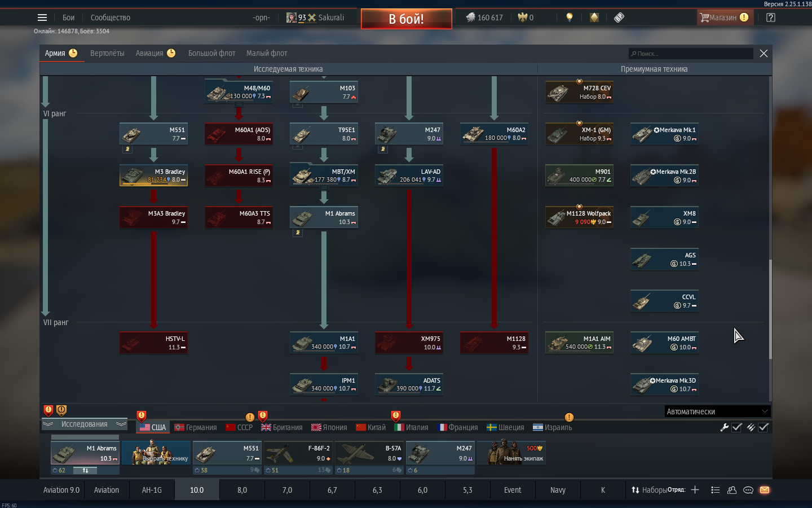The height and width of the screenshot is (508, 812).
Task: Toggle auto-repair checkbox next to wrench
Action: coord(736,427)
